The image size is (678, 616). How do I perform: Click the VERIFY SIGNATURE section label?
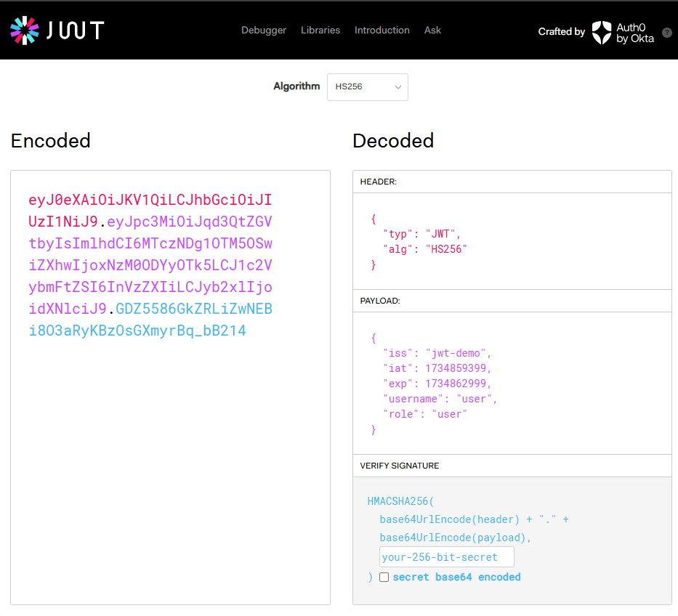[400, 466]
